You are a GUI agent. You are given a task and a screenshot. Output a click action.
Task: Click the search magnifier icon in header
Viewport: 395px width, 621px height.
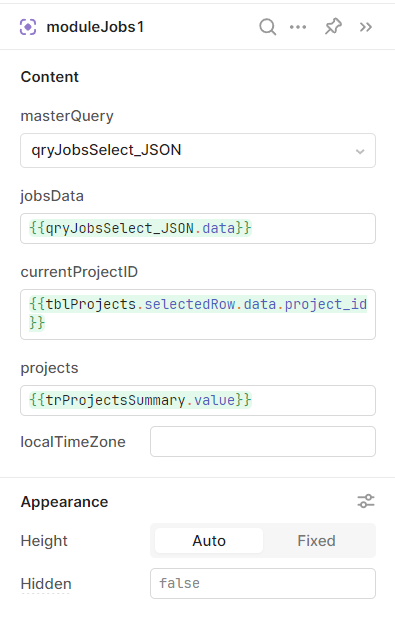(267, 27)
